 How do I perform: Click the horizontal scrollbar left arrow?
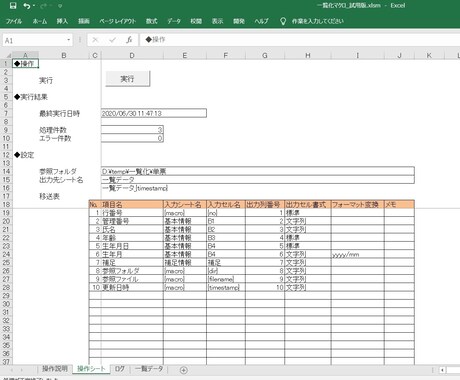point(442,370)
